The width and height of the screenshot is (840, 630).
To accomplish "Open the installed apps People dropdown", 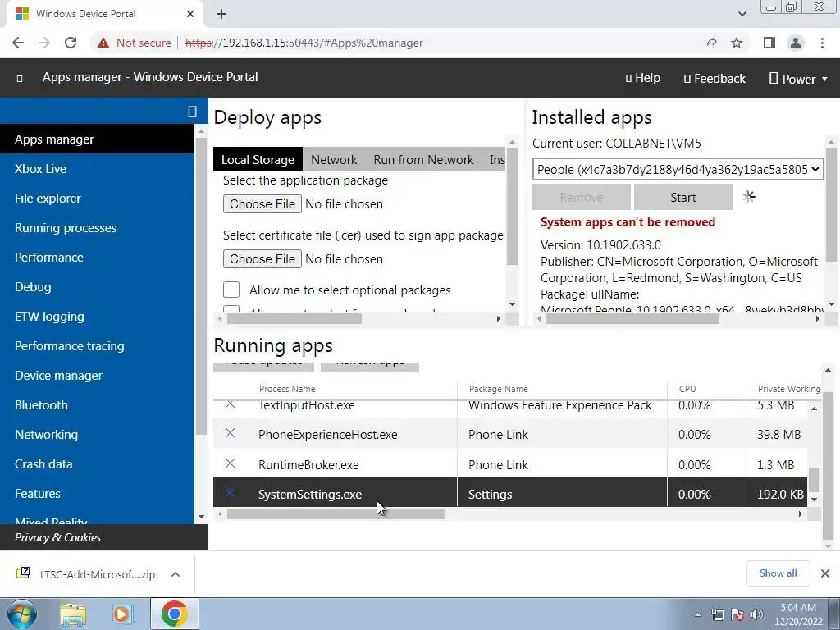I will [x=678, y=169].
